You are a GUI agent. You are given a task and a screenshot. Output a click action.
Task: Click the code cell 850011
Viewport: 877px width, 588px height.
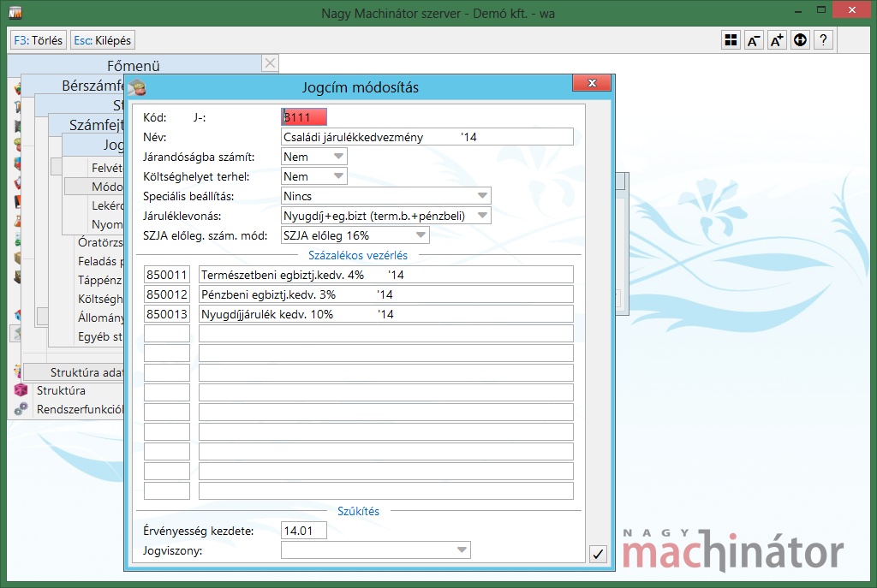coord(167,275)
